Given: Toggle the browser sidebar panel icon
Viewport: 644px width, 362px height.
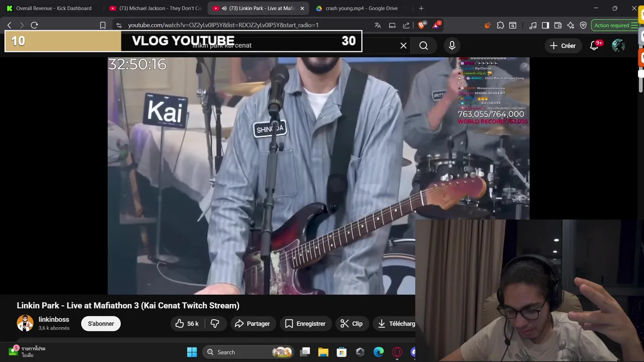Looking at the screenshot, I should click(545, 25).
